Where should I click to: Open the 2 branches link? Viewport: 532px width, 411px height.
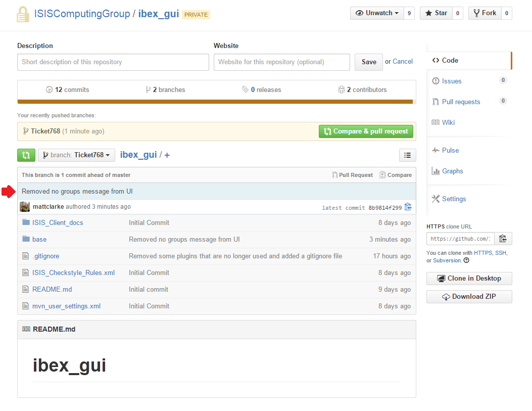(165, 89)
